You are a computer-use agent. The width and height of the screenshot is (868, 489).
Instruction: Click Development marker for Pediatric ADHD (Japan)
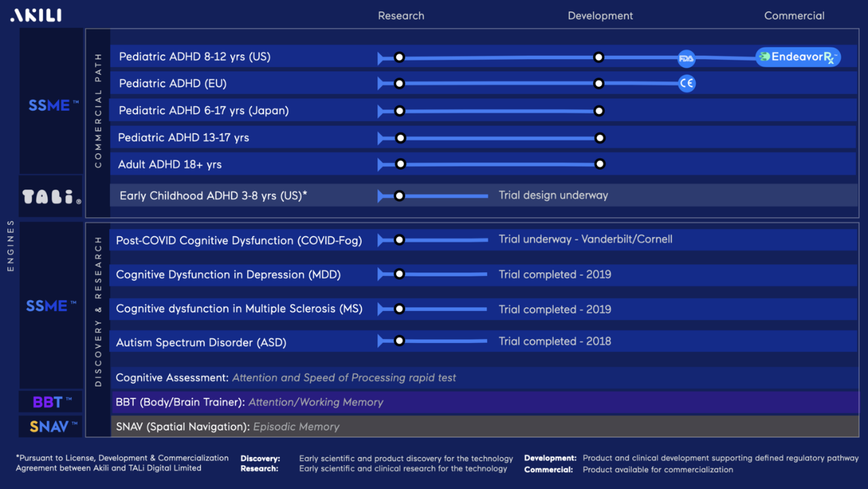(x=599, y=111)
